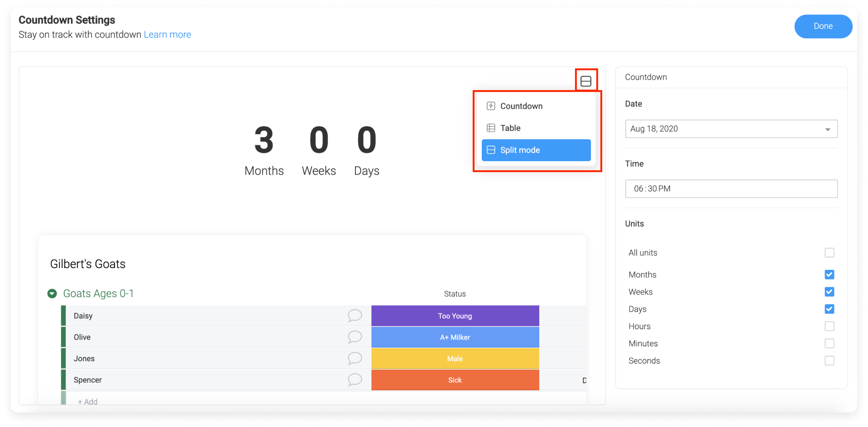Click the Time field showing 06:30 PM
Viewport: 868px width, 427px height.
pyautogui.click(x=731, y=188)
